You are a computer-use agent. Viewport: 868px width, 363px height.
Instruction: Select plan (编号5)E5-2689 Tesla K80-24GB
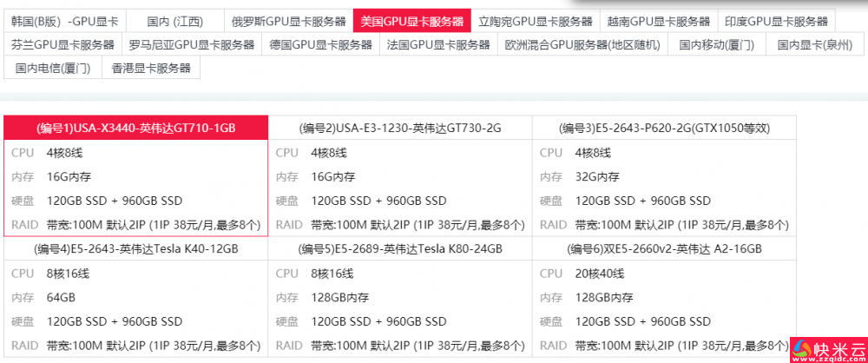click(x=400, y=249)
